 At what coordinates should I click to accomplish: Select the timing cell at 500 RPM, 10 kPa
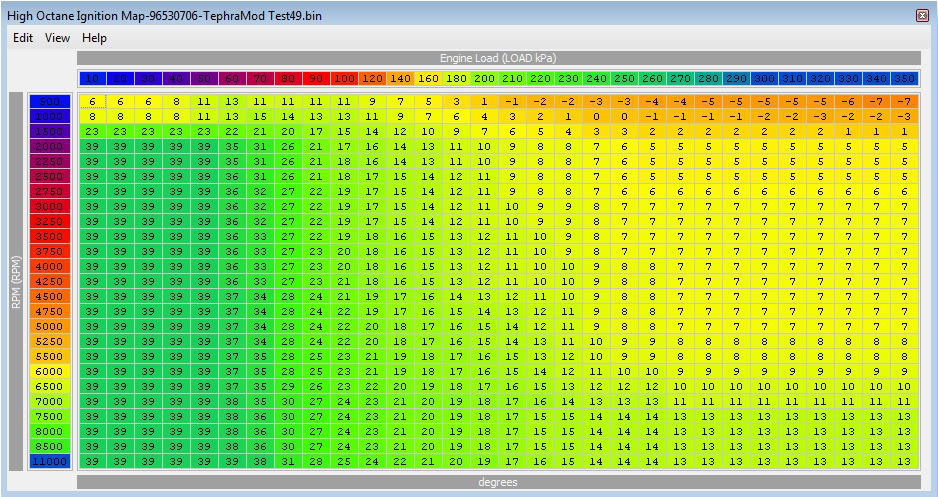point(92,101)
